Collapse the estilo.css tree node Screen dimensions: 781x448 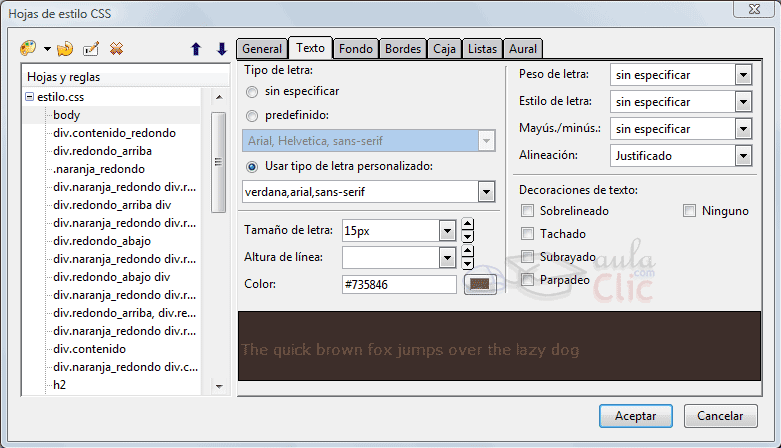point(29,97)
